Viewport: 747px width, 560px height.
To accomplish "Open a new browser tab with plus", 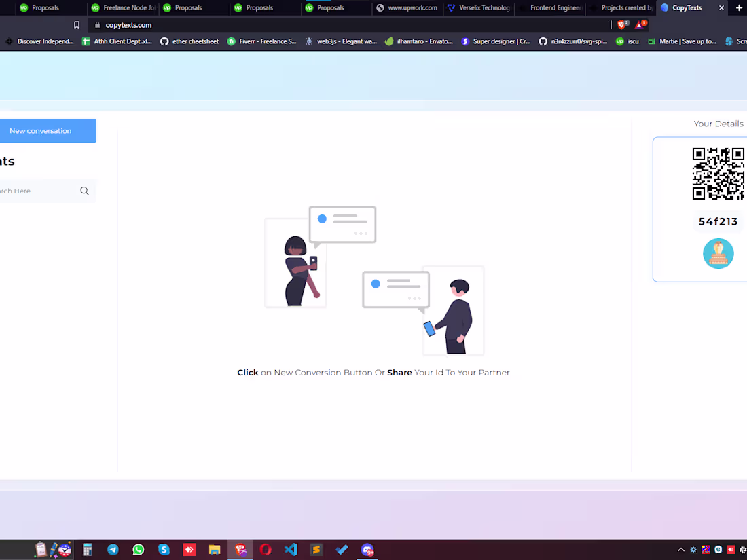I will pos(739,7).
